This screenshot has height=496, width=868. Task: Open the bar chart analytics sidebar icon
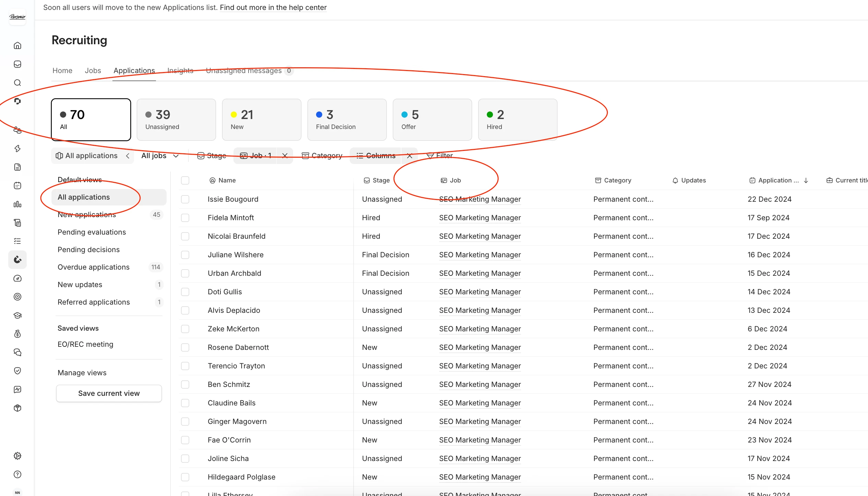pyautogui.click(x=17, y=204)
